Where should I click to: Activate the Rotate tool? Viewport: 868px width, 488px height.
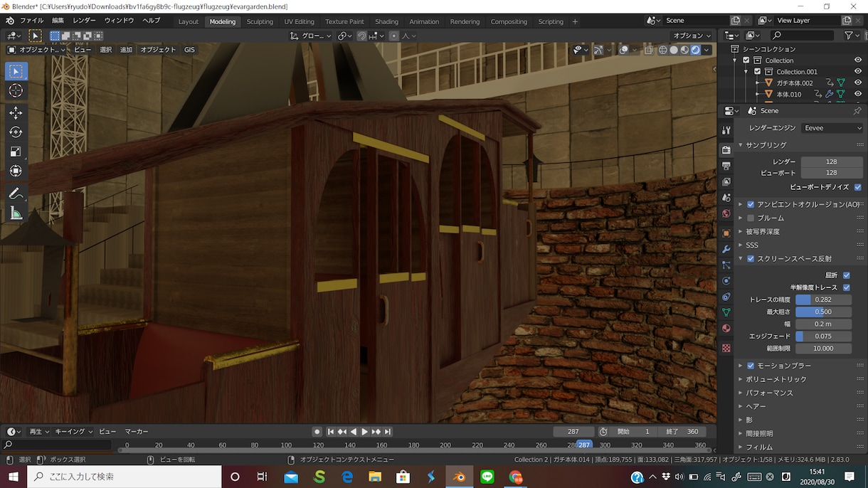[16, 132]
